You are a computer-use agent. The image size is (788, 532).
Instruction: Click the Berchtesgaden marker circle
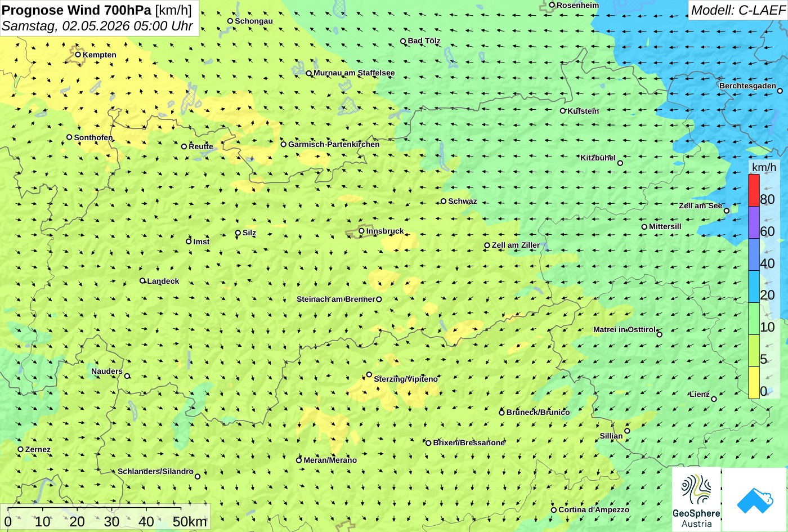point(780,91)
